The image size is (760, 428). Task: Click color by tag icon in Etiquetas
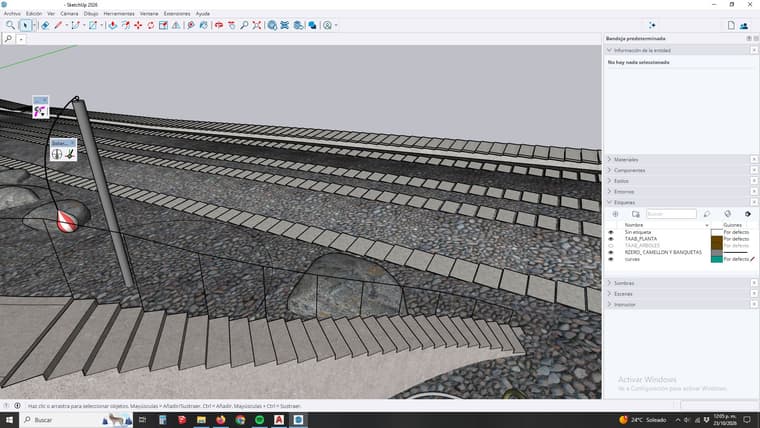[x=728, y=214]
